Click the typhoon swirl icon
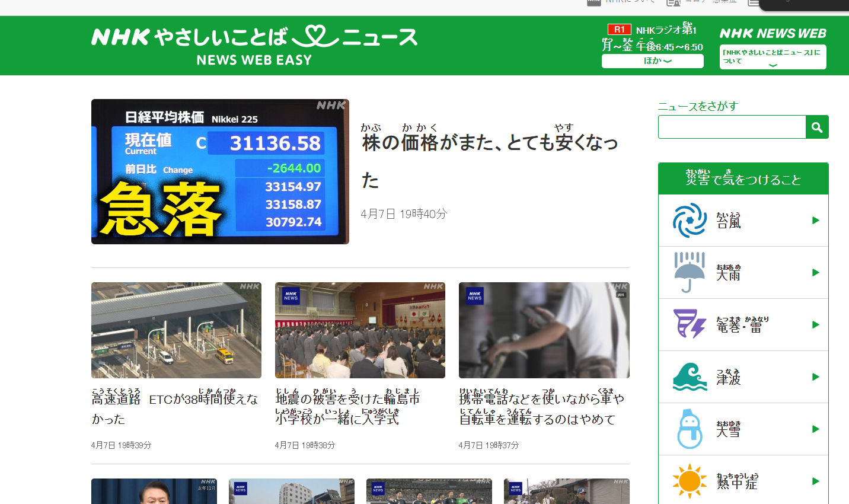 [690, 221]
